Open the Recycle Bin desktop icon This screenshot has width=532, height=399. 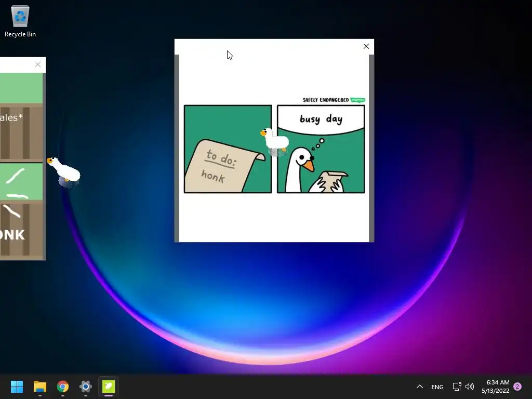pyautogui.click(x=20, y=21)
